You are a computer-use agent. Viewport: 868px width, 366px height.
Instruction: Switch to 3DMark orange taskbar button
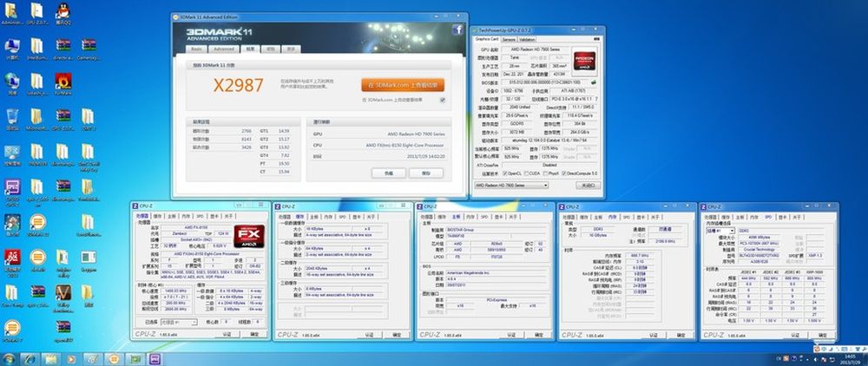pyautogui.click(x=113, y=359)
